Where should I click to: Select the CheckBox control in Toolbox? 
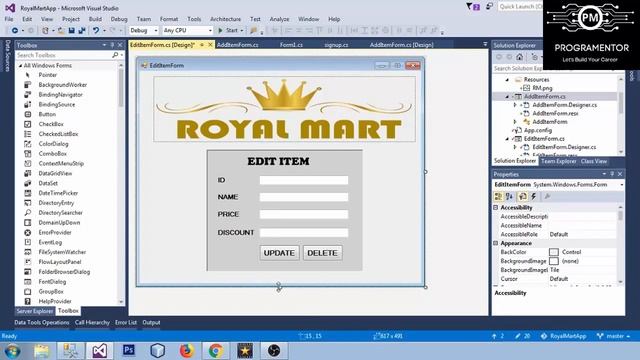(x=51, y=124)
